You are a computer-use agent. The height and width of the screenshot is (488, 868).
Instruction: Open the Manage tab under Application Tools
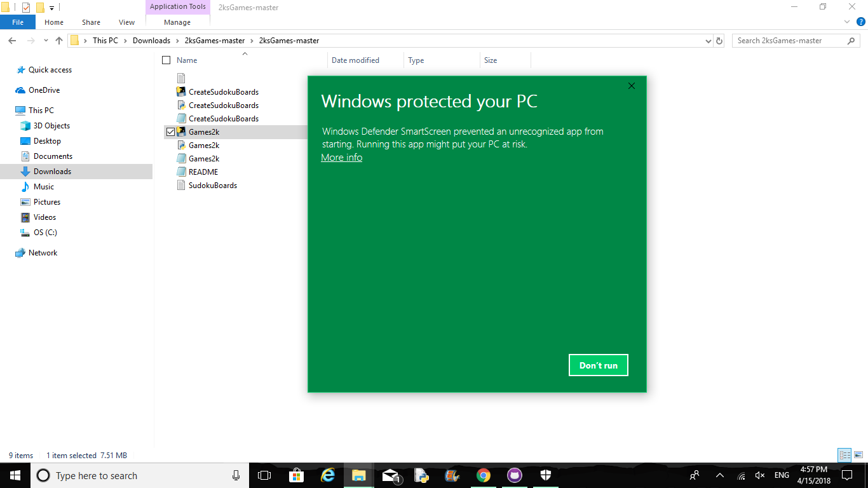[177, 21]
